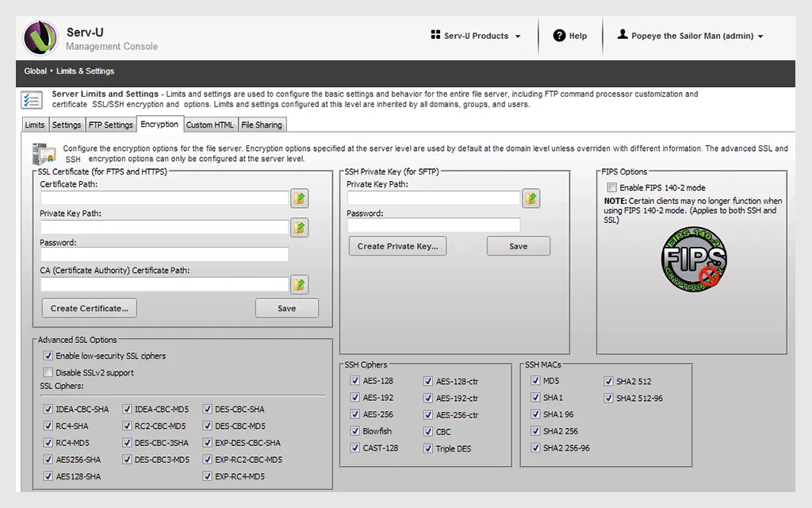Click the Create Certificate button
The width and height of the screenshot is (812, 508).
[x=89, y=308]
